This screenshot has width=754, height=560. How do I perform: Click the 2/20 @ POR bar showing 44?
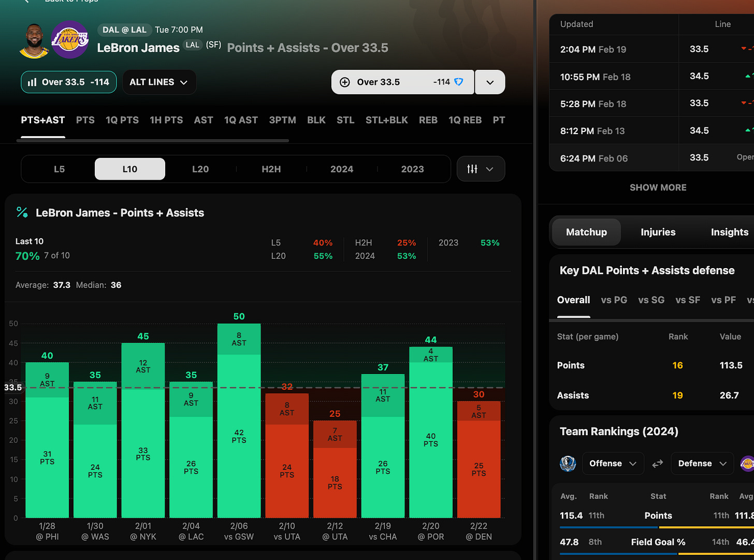[431, 432]
